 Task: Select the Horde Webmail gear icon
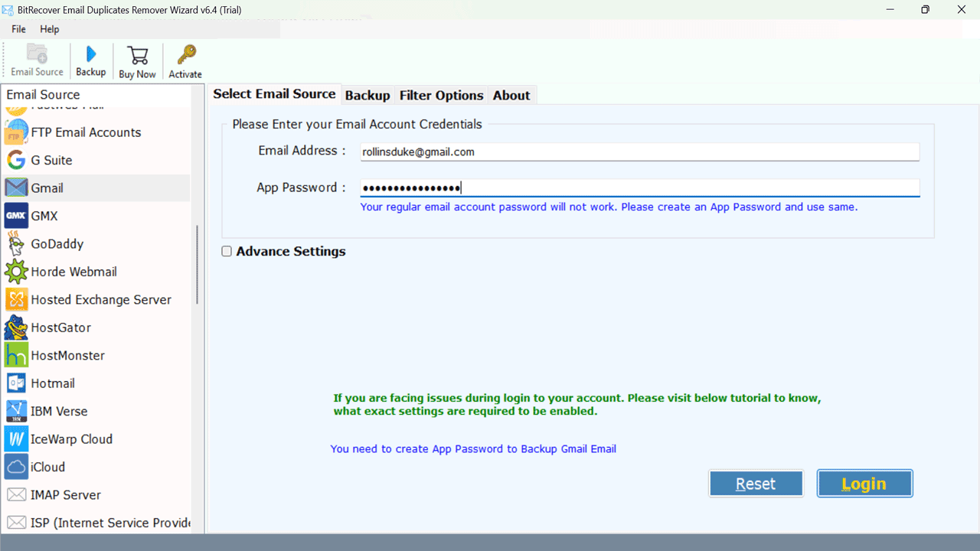pyautogui.click(x=16, y=272)
